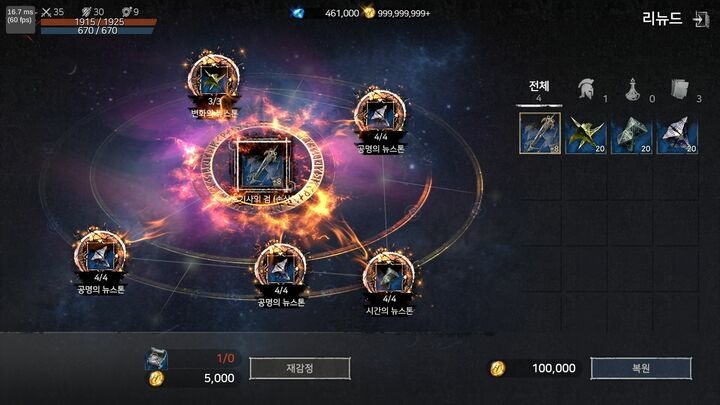Select the +8 sword inventory item
Image resolution: width=720 pixels, height=405 pixels.
click(540, 133)
